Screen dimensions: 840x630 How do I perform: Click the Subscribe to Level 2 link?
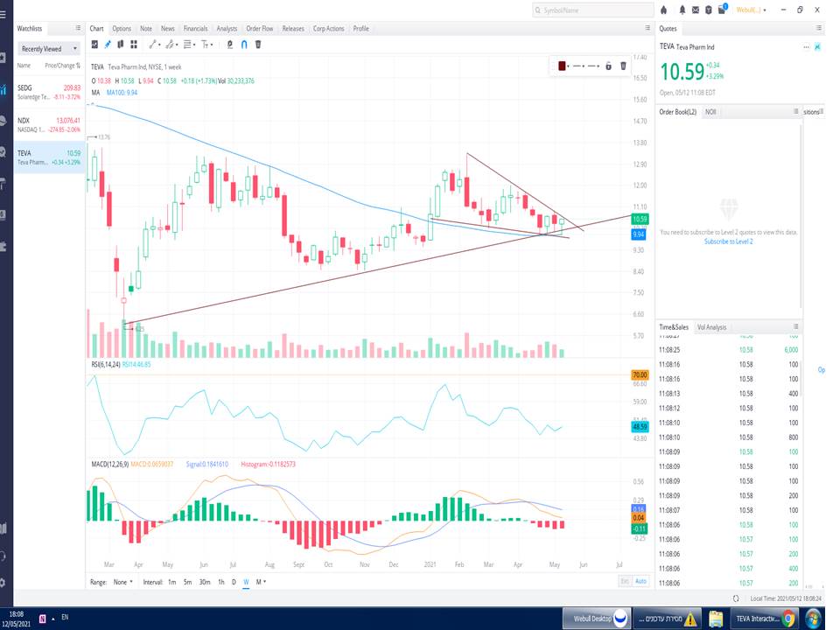point(728,241)
